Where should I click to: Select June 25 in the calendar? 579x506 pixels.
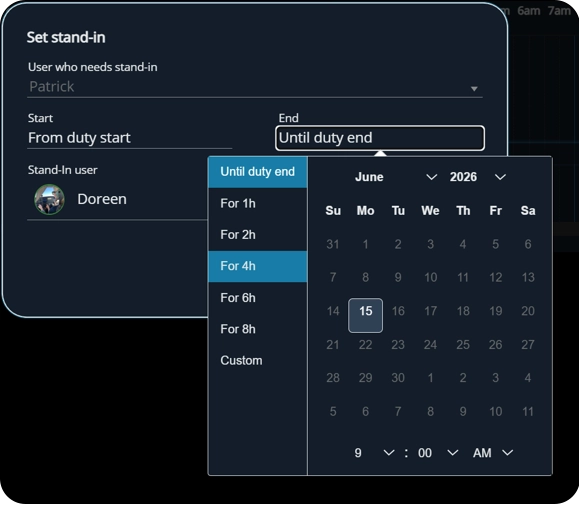pos(463,345)
